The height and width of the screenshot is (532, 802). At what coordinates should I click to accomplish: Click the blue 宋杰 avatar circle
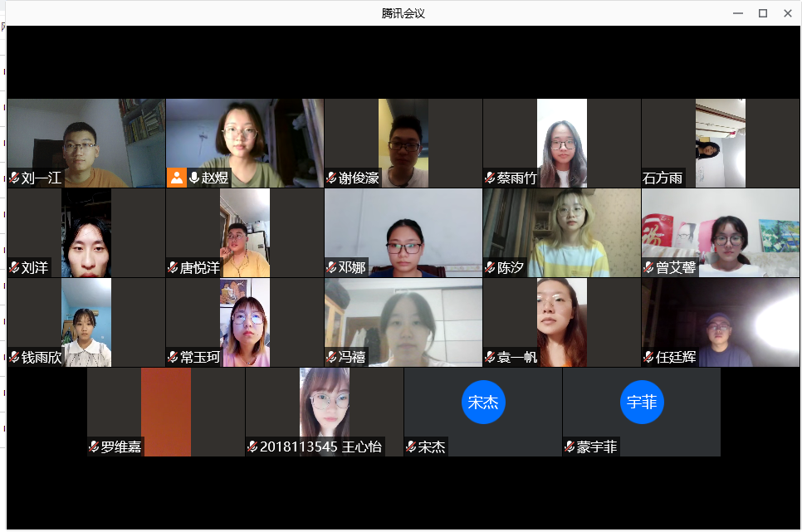coord(483,402)
